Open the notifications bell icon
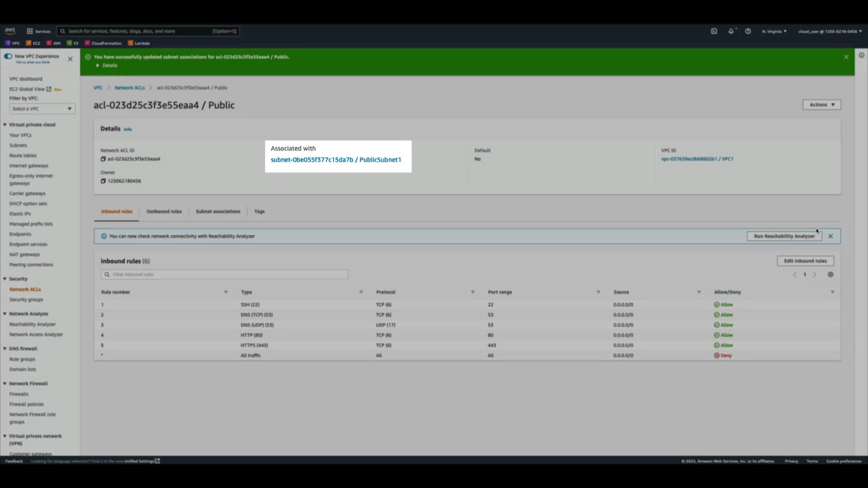 coord(731,31)
